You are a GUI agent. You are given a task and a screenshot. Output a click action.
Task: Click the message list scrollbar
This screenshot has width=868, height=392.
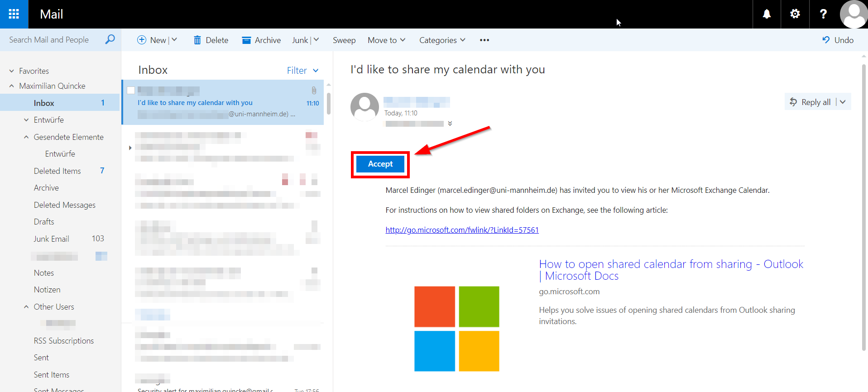pos(329,103)
